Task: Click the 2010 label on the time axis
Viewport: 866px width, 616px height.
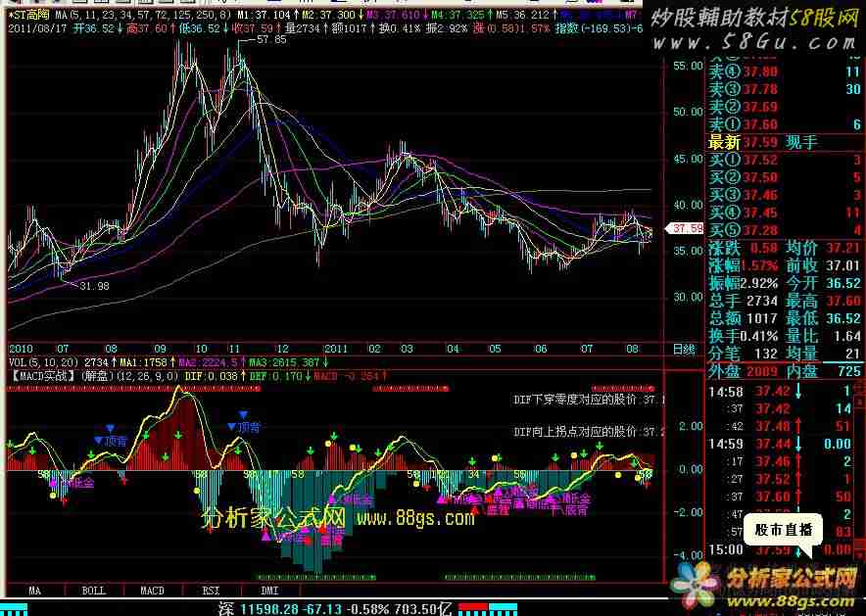Action: click(21, 349)
